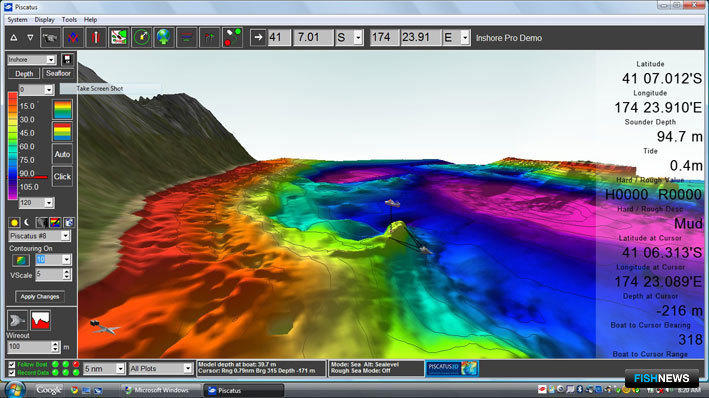
Task: Click the camera view icon in toolbar
Action: click(x=51, y=38)
